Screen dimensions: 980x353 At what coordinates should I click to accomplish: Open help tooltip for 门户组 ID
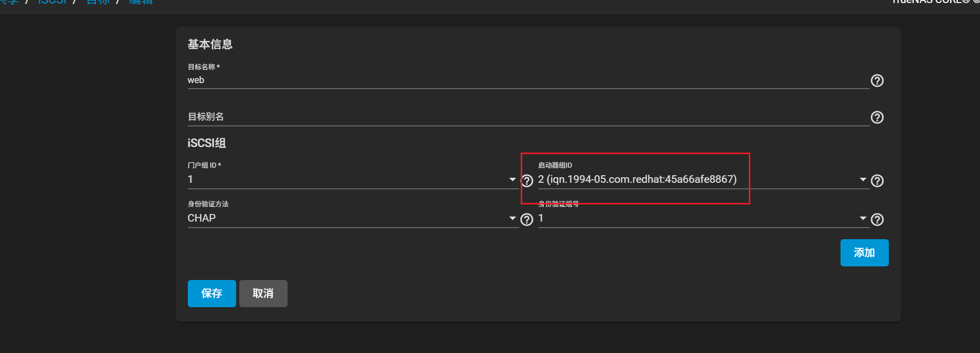pos(527,181)
